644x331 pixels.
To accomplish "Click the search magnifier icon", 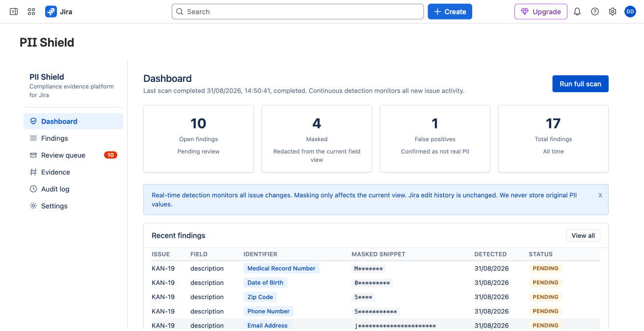I will (x=180, y=11).
